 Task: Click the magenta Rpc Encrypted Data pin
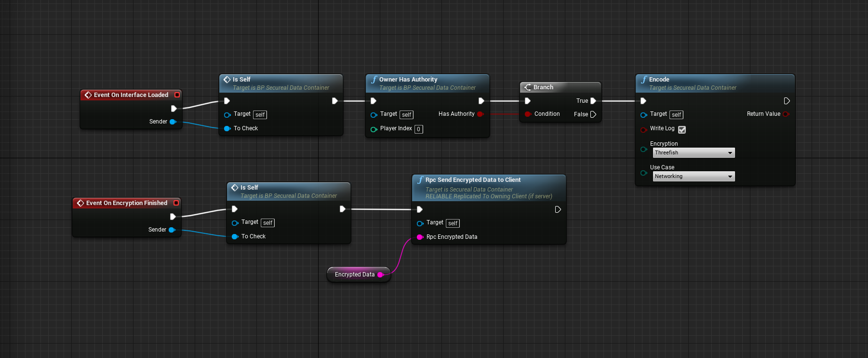tap(419, 237)
